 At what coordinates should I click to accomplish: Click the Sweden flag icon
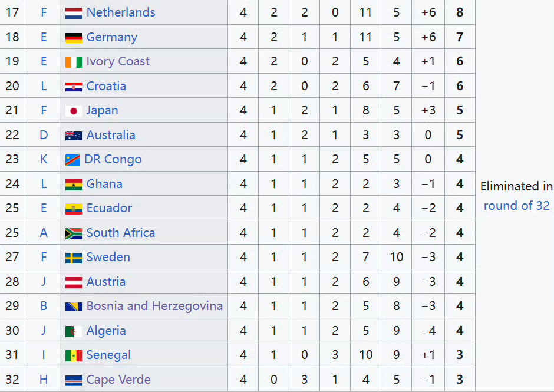[74, 258]
